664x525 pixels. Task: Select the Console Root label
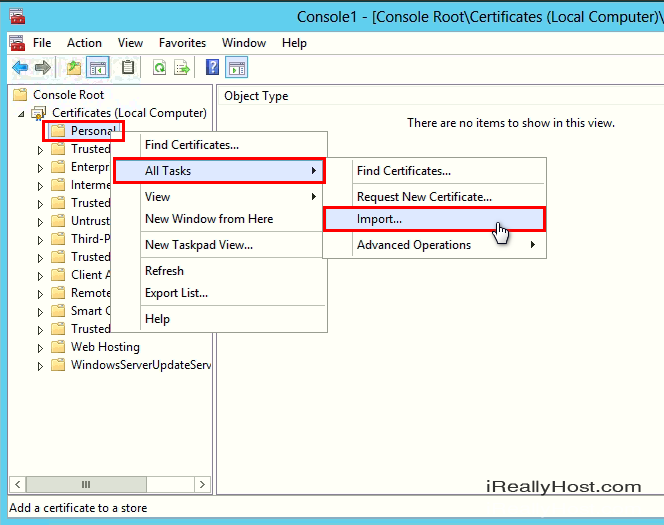click(69, 94)
